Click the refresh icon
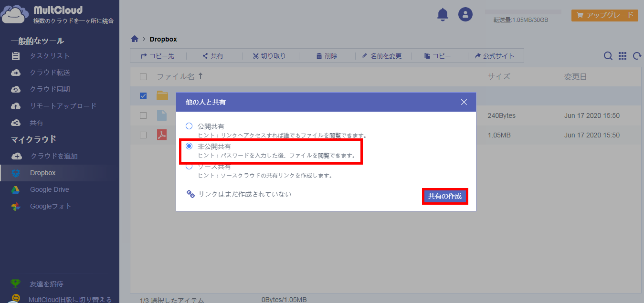 637,56
